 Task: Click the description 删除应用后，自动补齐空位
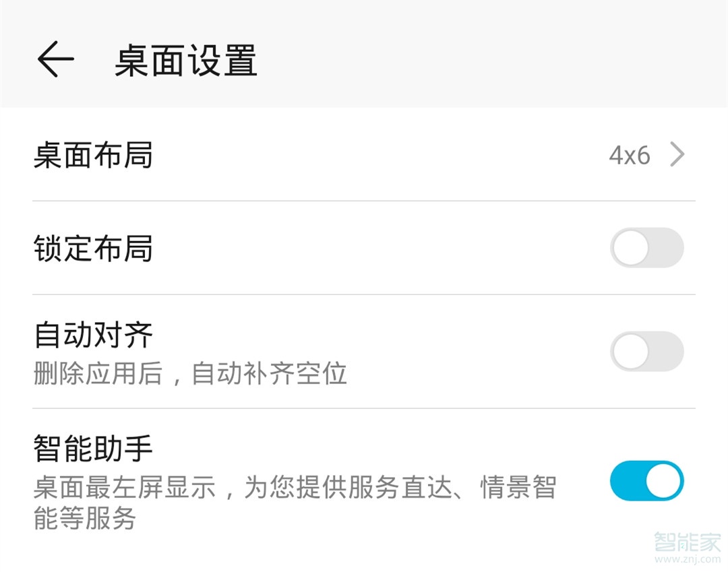[x=189, y=375]
